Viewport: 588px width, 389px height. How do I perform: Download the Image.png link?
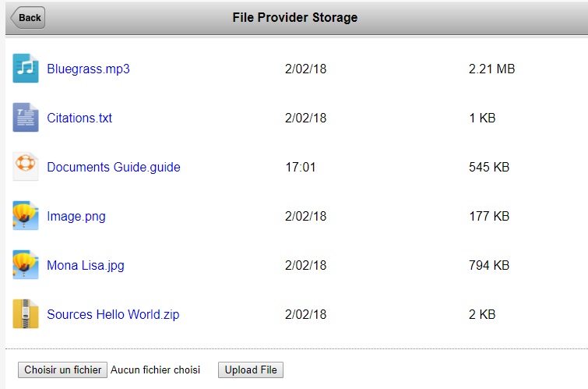click(x=76, y=216)
